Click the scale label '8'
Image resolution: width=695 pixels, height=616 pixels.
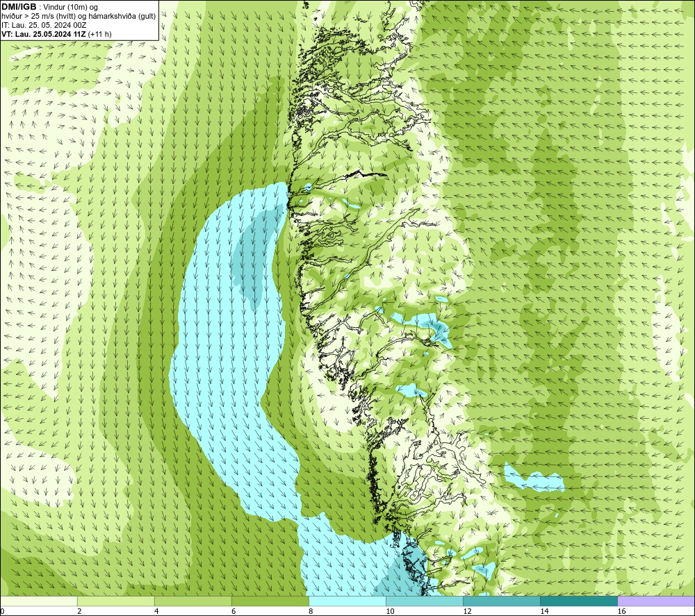click(311, 612)
